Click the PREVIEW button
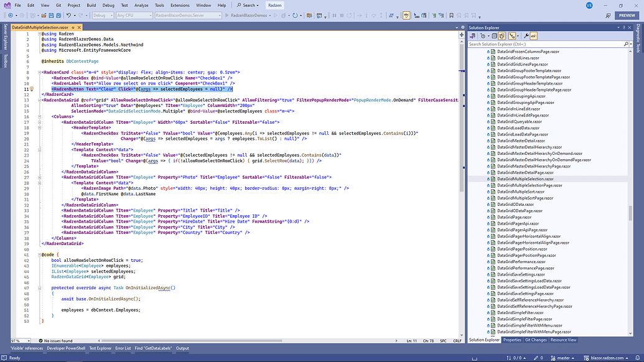The image size is (644, 362). [627, 15]
